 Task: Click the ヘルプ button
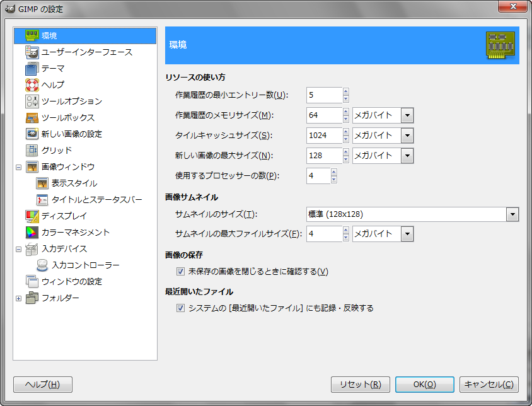point(42,385)
